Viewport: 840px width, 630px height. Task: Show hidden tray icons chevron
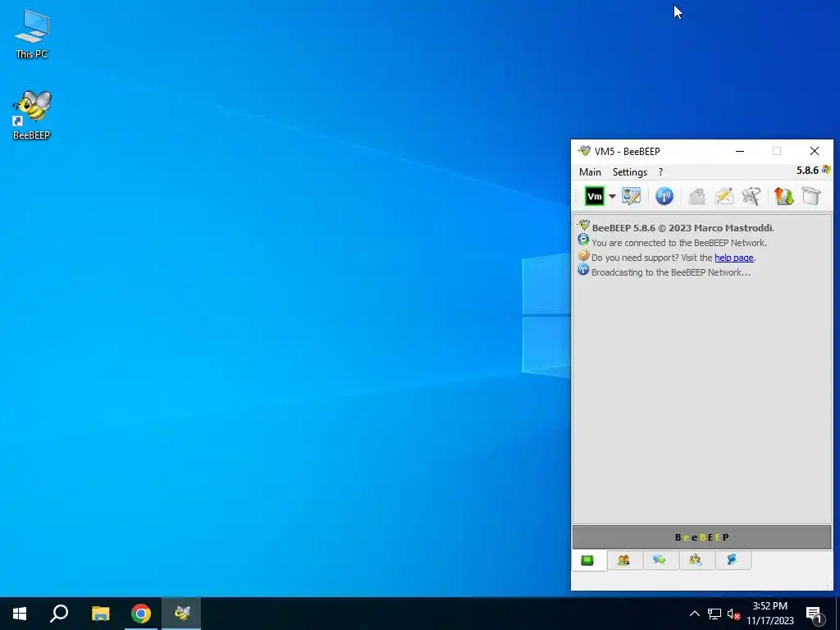(694, 614)
